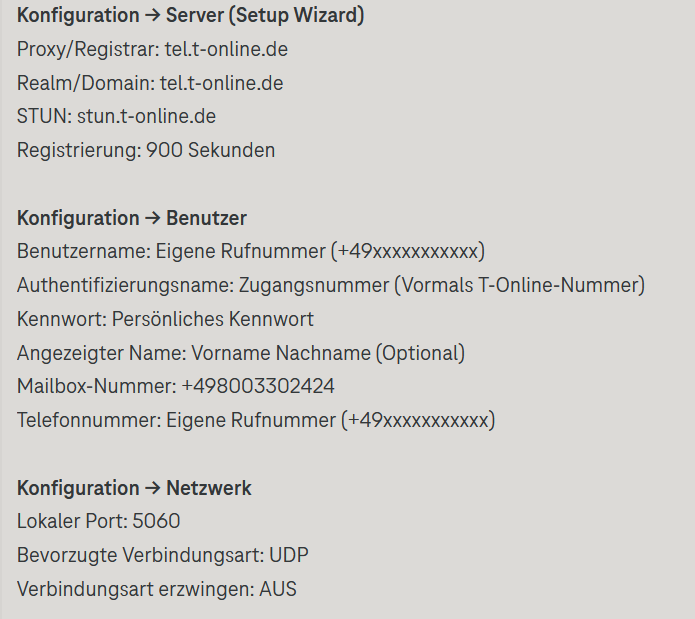Screen dimensions: 695x619
Task: Click the Registrierung 900 Sekunden line
Action: [x=146, y=150]
